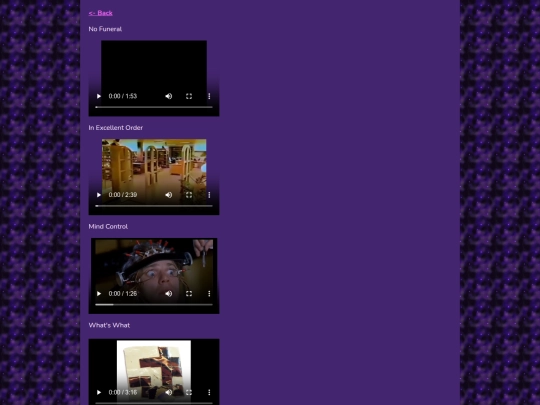Play the No Funeral video
Image resolution: width=540 pixels, height=405 pixels.
click(99, 96)
